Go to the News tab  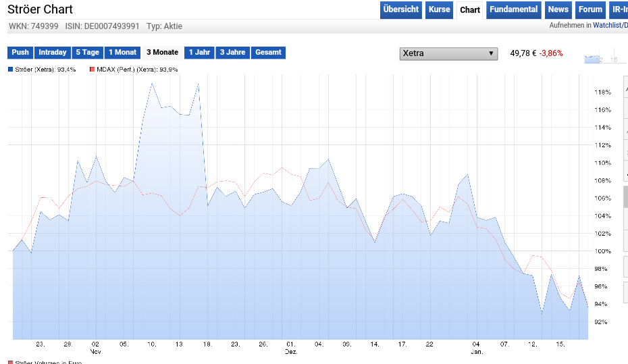tap(558, 10)
